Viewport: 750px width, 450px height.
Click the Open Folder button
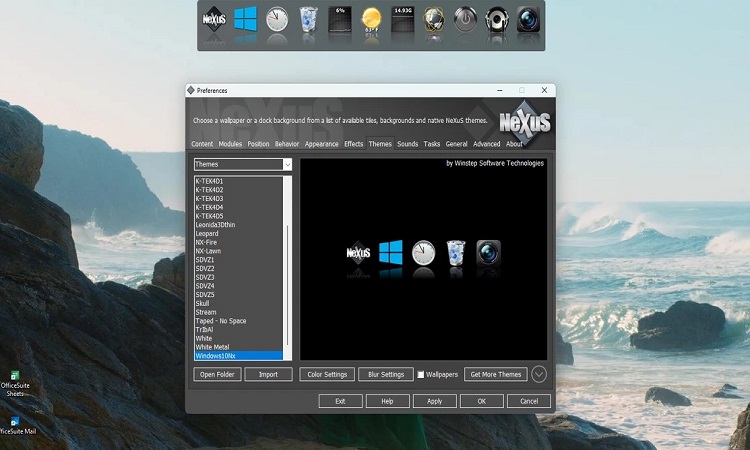click(217, 374)
